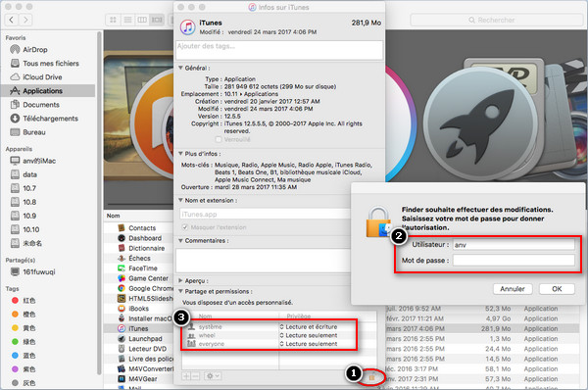Select the orange tag in sidebar
This screenshot has width=588, height=390.
(24, 315)
